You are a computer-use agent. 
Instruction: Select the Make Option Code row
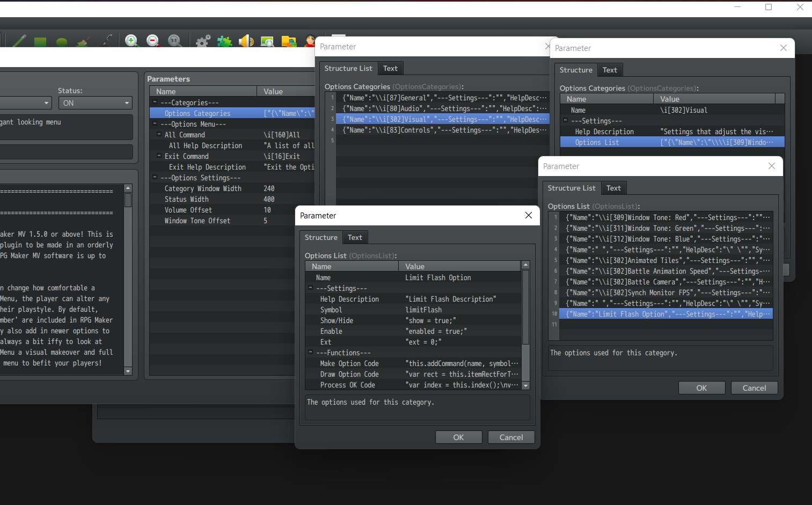[413, 363]
